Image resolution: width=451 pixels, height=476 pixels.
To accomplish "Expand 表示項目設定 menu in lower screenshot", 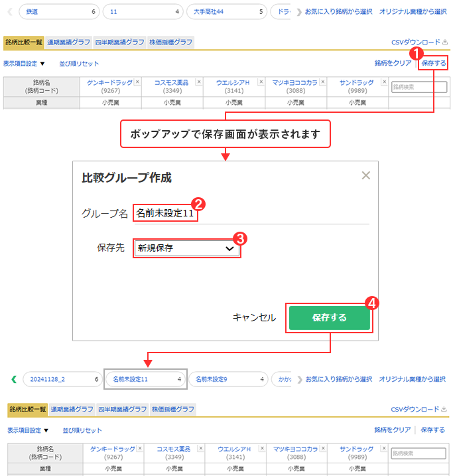I will pos(28,430).
